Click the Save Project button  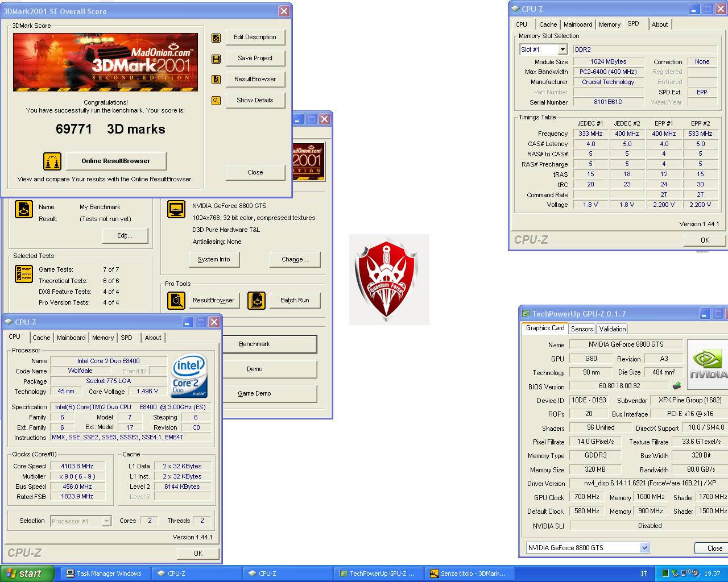click(x=255, y=59)
